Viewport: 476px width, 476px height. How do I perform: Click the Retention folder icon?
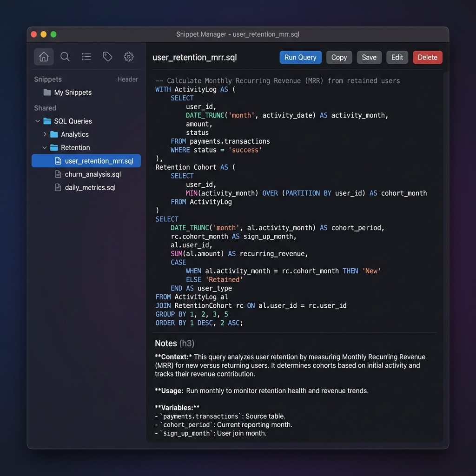54,147
